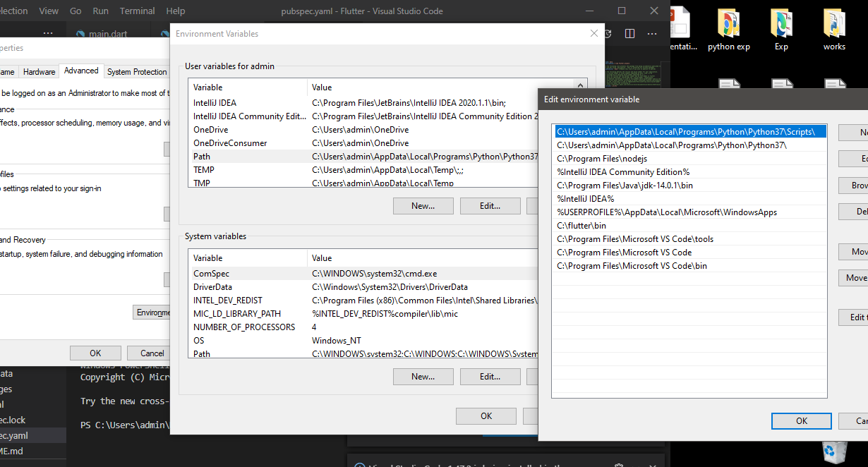
Task: Open the Run menu in VS Code
Action: tap(100, 11)
